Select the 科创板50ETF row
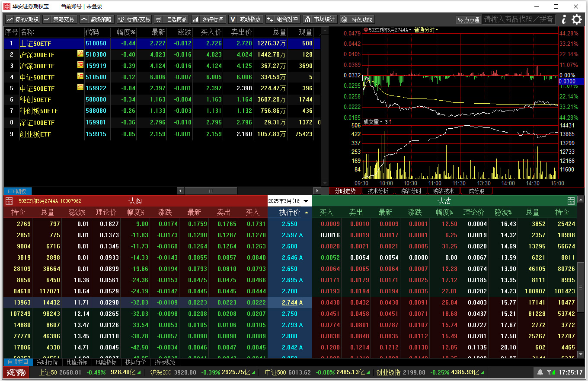Viewport: 588px width, 381px height. point(162,111)
